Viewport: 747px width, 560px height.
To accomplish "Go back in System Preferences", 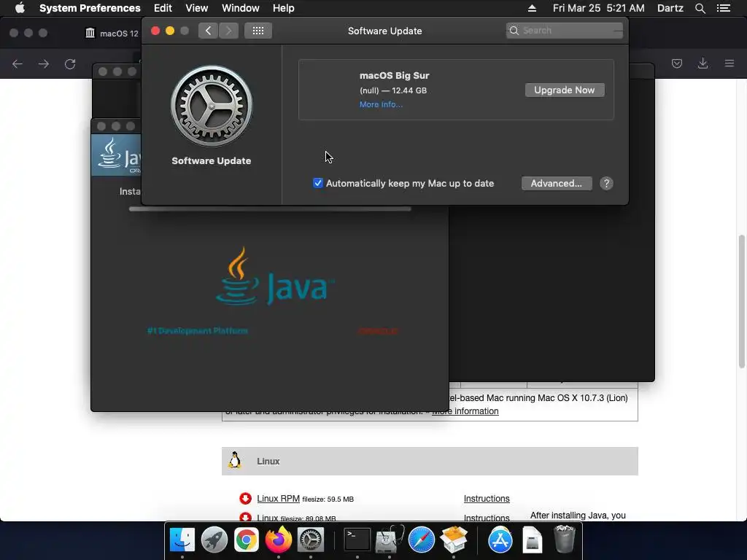I will pos(208,31).
